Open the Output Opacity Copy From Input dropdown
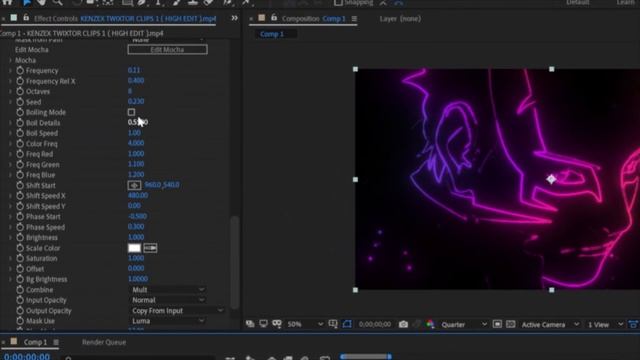 coord(177,311)
